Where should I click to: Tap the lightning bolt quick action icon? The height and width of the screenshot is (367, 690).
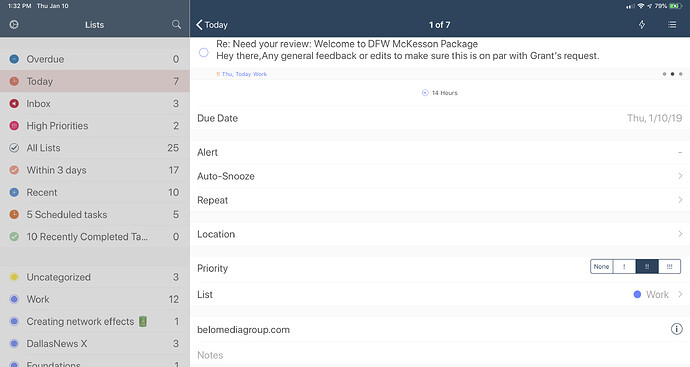point(642,25)
